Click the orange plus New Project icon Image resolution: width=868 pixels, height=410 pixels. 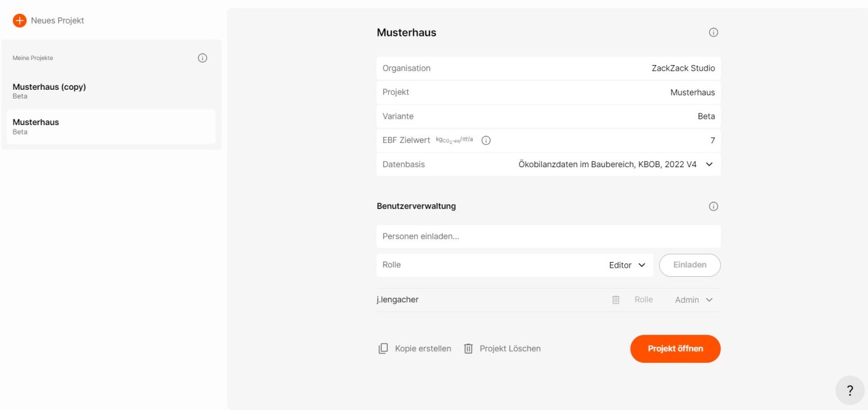19,20
